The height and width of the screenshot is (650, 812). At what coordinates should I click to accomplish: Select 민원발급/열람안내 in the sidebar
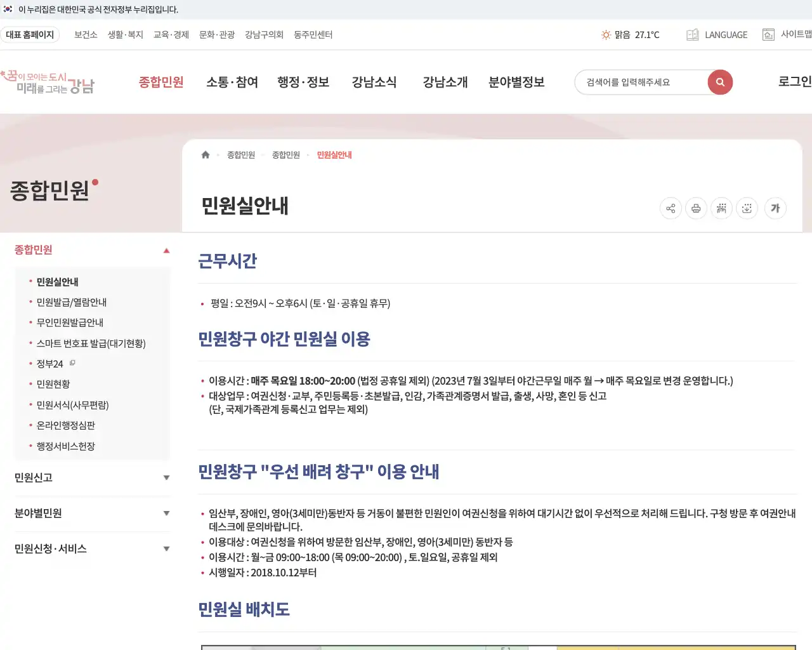[72, 302]
